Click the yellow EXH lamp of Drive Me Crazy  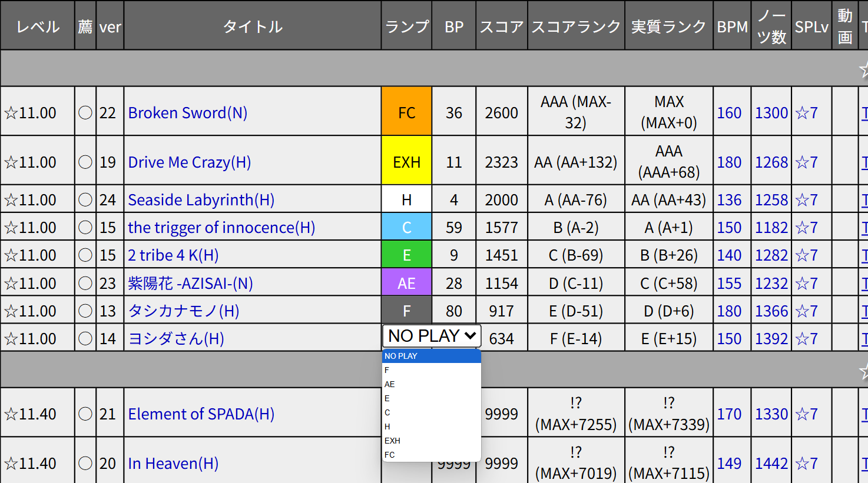coord(407,161)
